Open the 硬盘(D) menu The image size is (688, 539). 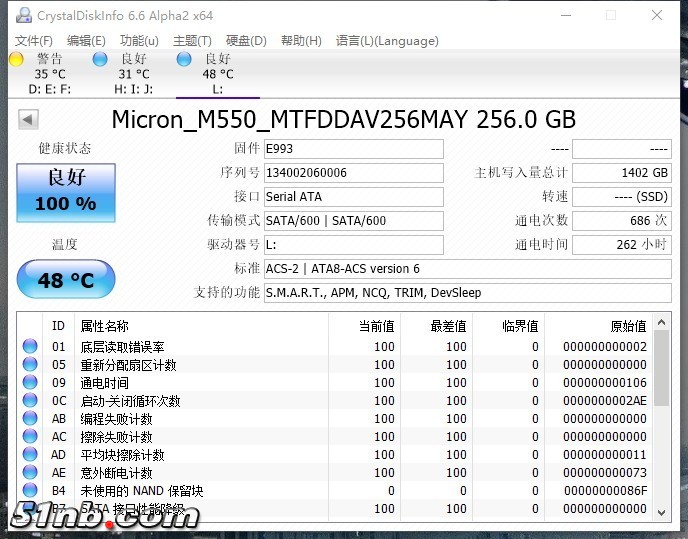click(246, 41)
